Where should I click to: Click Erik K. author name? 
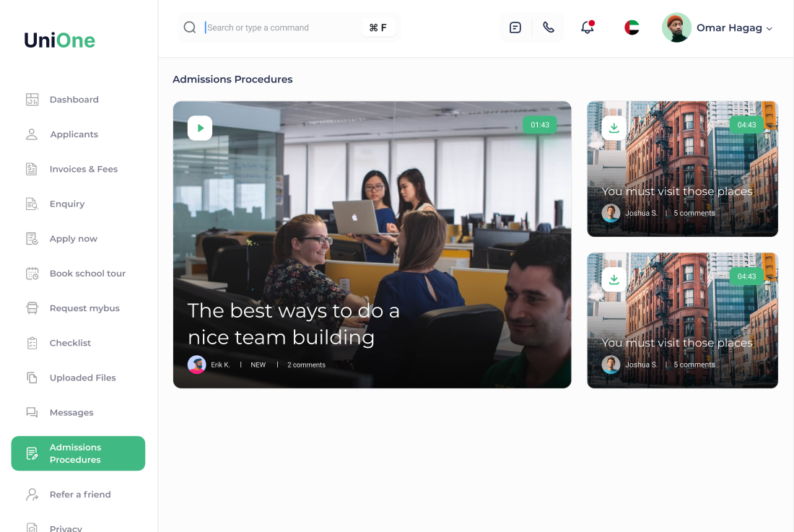220,365
